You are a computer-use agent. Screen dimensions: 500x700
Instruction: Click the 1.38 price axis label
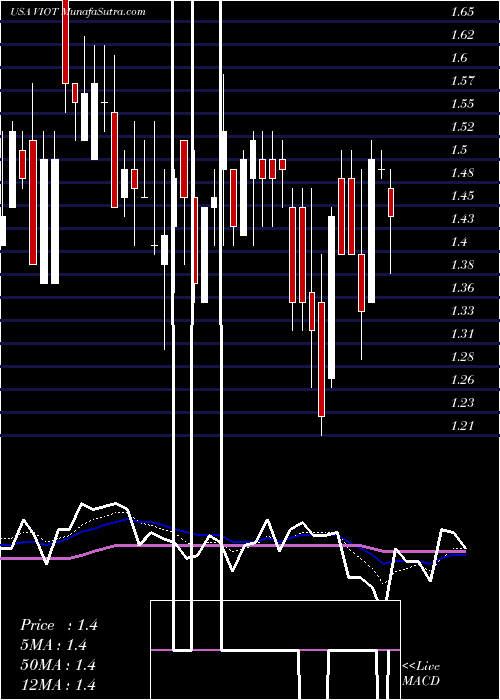coord(462,265)
